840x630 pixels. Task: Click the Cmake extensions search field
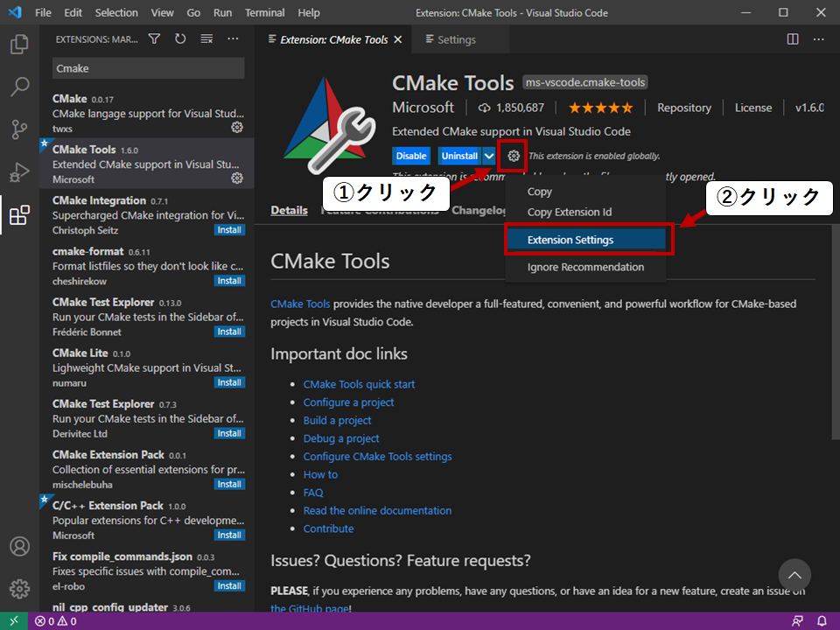[149, 68]
